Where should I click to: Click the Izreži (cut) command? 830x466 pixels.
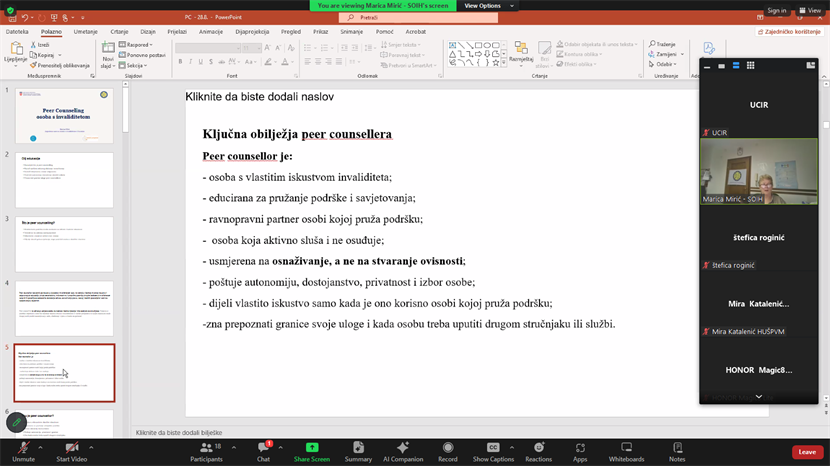tap(40, 45)
